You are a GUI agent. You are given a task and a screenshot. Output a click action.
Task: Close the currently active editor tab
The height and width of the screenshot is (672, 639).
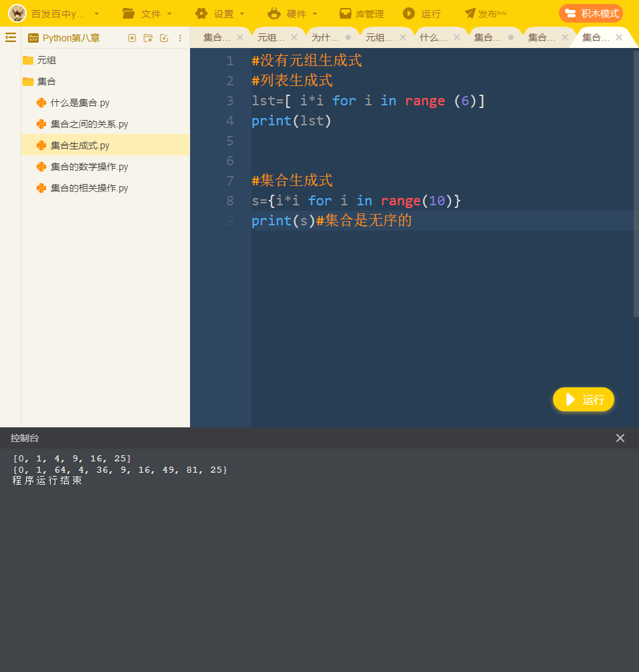tap(619, 38)
